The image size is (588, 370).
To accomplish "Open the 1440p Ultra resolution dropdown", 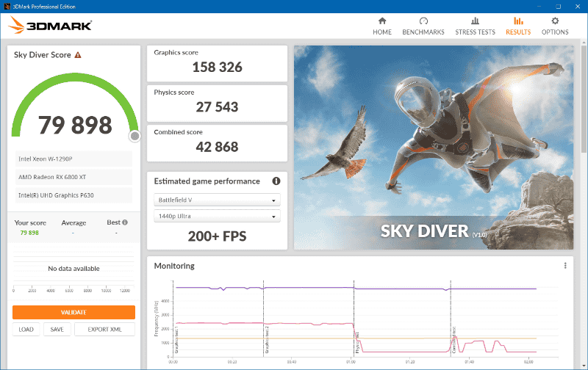I will [217, 216].
